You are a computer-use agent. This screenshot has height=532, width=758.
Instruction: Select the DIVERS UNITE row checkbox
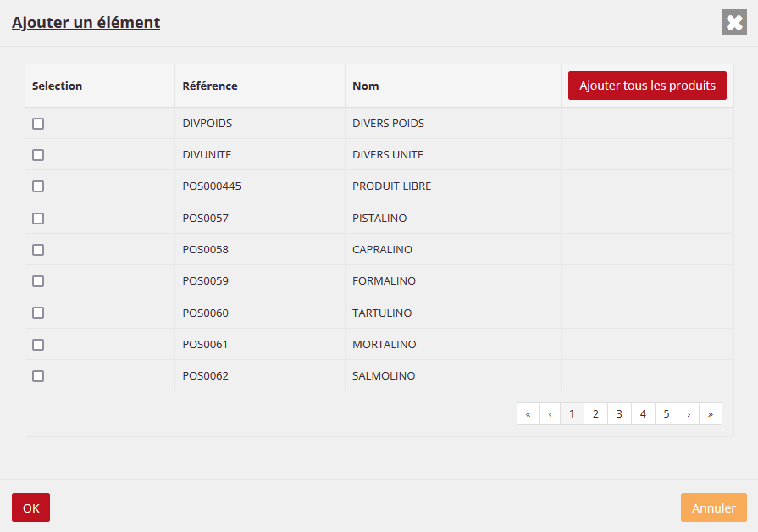tap(38, 155)
